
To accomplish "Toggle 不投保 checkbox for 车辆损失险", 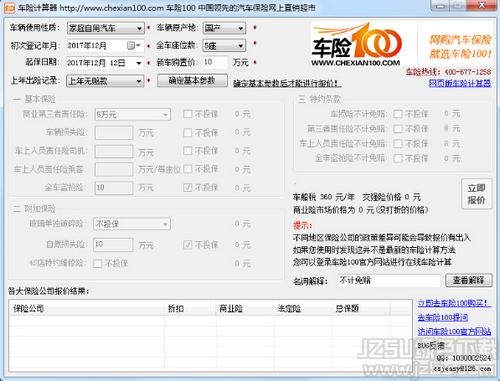I will (188, 133).
